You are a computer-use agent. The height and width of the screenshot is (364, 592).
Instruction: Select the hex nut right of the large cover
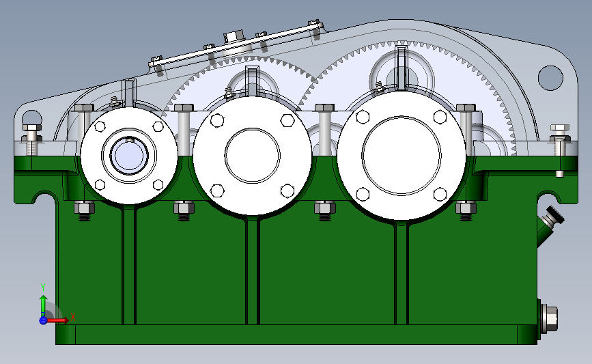(466, 208)
